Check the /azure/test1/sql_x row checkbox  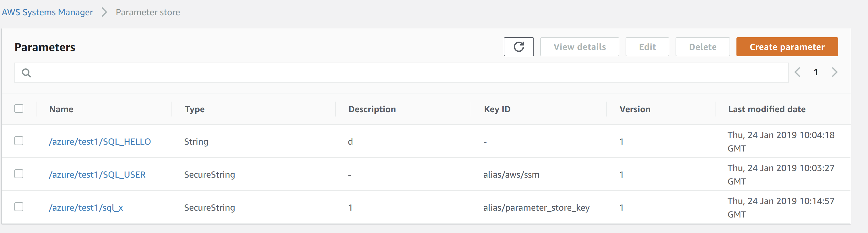(x=19, y=207)
